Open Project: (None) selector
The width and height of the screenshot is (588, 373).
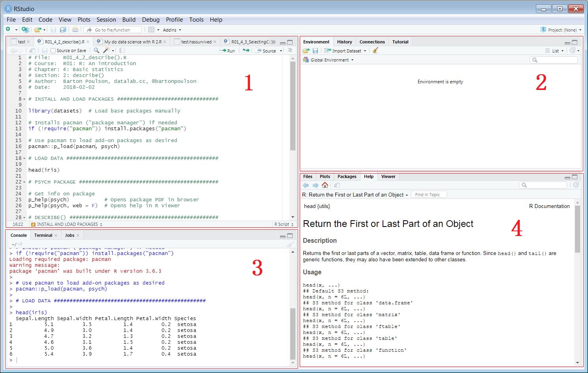pyautogui.click(x=560, y=30)
